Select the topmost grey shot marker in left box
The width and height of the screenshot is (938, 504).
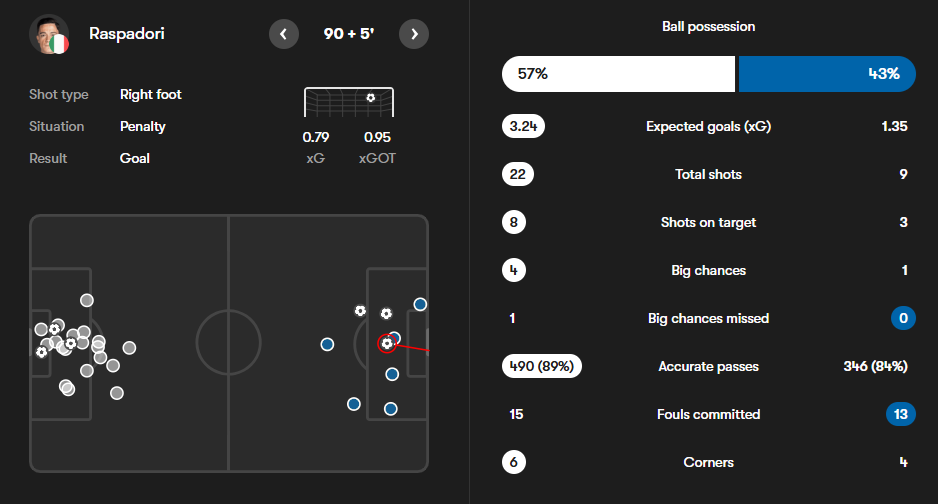click(x=87, y=300)
